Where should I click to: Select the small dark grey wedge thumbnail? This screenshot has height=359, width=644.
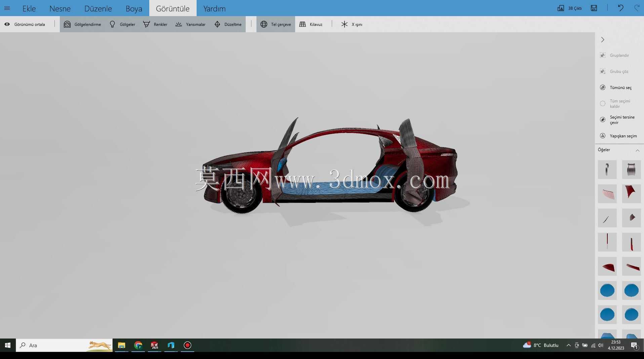(x=631, y=218)
